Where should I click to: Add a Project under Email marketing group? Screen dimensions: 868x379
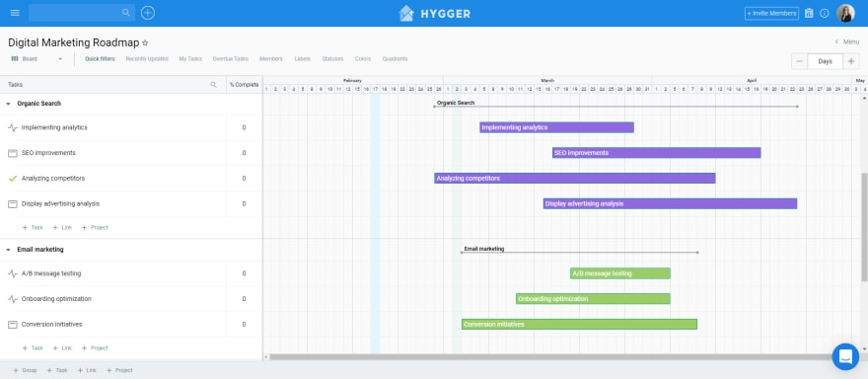pyautogui.click(x=95, y=348)
